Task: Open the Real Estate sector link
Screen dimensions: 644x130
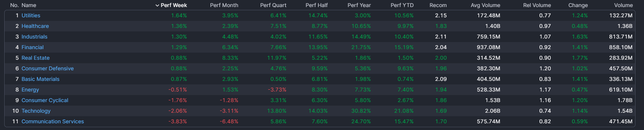Action: click(x=35, y=58)
